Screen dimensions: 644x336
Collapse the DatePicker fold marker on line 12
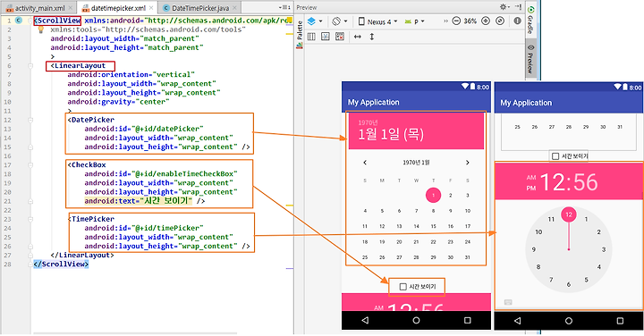pyautogui.click(x=30, y=120)
